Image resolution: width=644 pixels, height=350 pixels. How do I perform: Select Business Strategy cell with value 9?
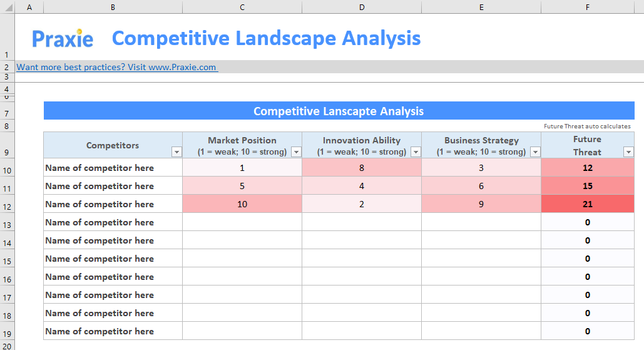(x=481, y=203)
